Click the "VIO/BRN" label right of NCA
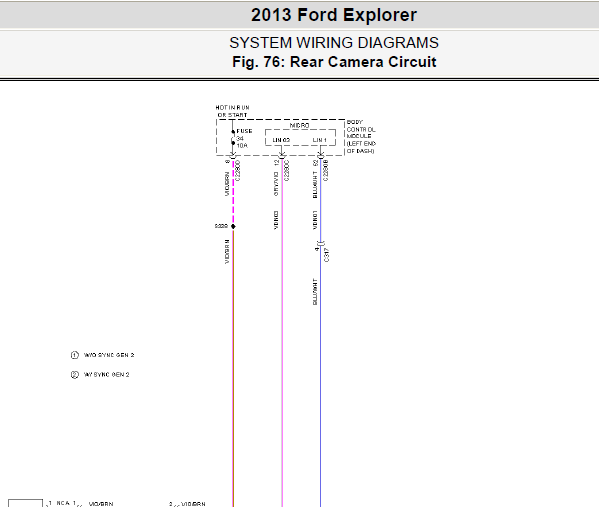Screen dimensions: 599x507 (101, 504)
